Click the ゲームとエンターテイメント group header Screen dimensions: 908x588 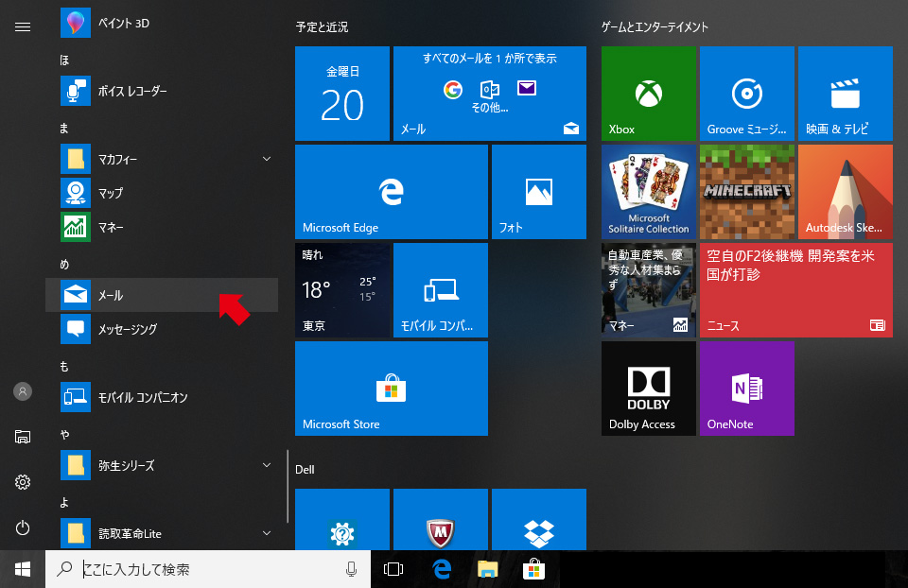click(x=655, y=27)
